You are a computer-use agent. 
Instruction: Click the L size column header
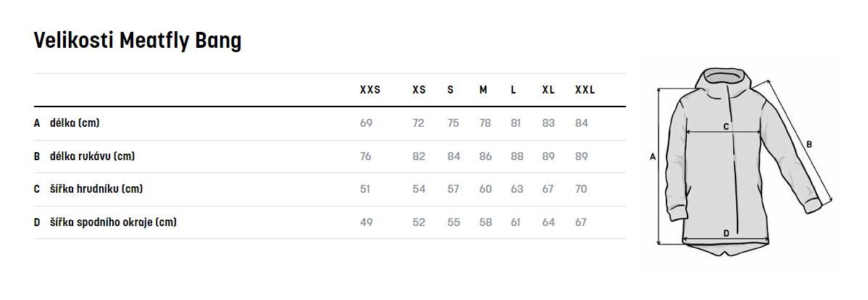coord(513,90)
